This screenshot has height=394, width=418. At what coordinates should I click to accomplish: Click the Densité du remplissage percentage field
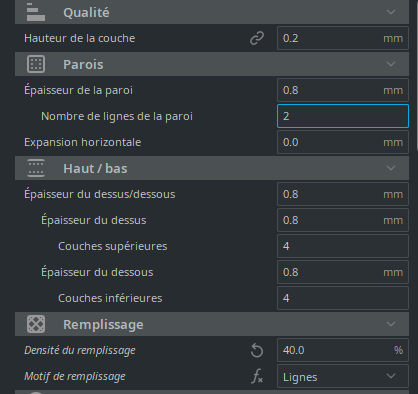(x=343, y=350)
